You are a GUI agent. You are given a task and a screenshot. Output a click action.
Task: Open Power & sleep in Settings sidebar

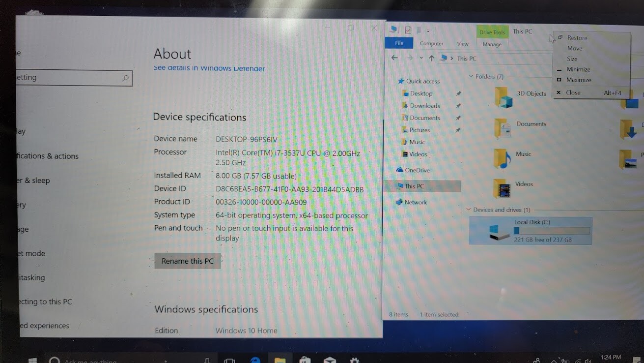pos(33,181)
